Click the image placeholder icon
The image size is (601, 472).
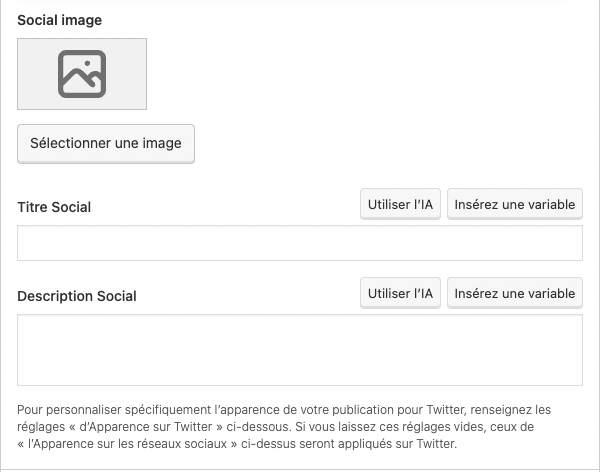point(82,74)
